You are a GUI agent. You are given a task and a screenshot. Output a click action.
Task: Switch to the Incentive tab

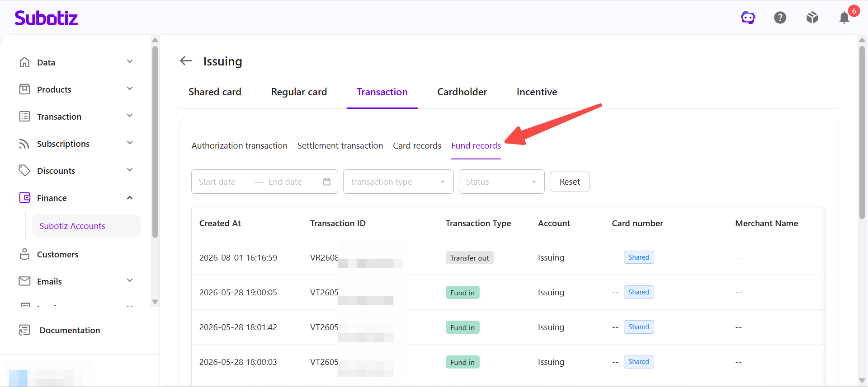click(537, 92)
